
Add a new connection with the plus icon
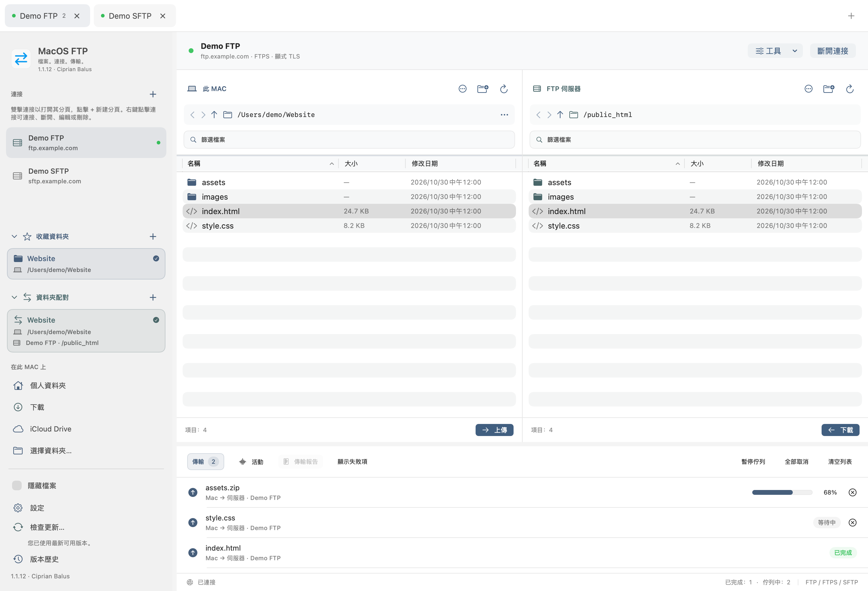153,94
